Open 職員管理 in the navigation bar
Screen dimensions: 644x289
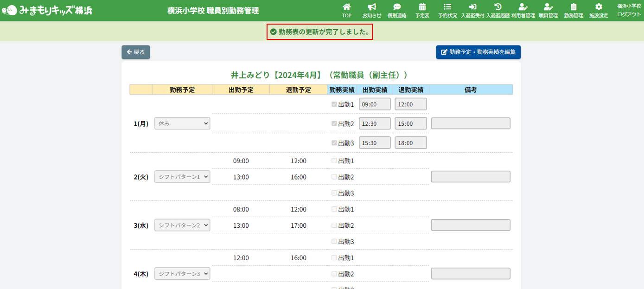pyautogui.click(x=548, y=10)
